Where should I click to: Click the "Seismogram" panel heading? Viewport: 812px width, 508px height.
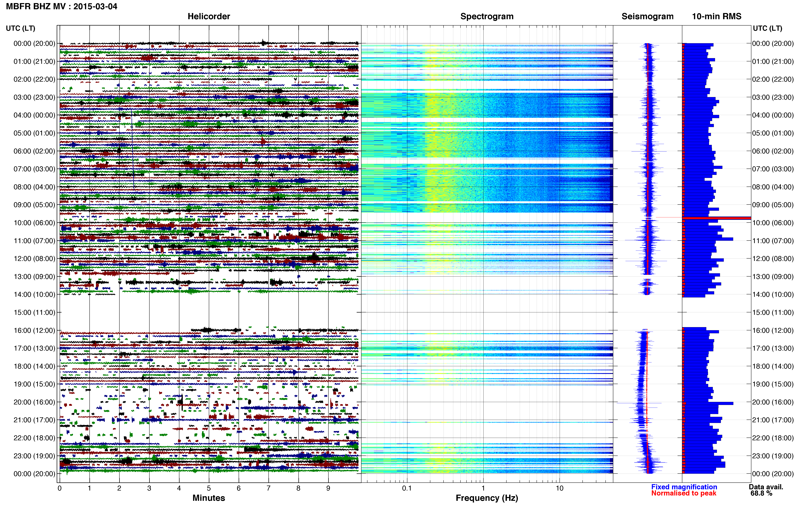[x=647, y=16]
